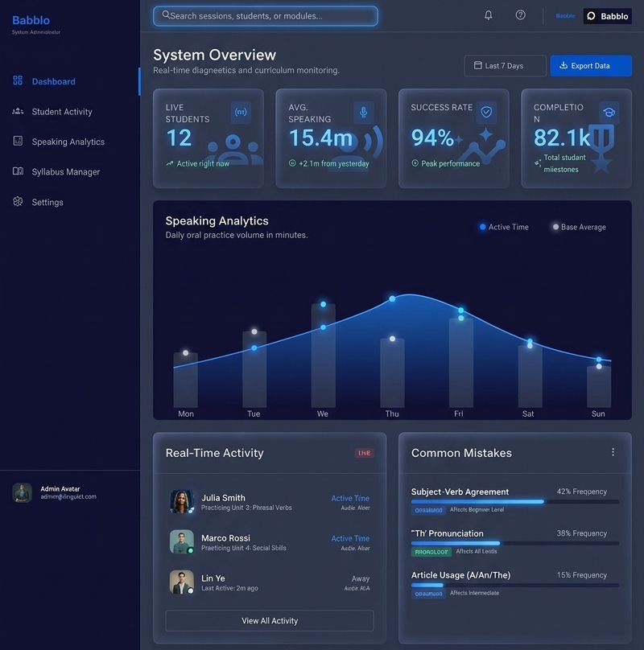Viewport: 644px width, 650px height.
Task: Click Julia Smith's Active Time status
Action: tap(350, 498)
